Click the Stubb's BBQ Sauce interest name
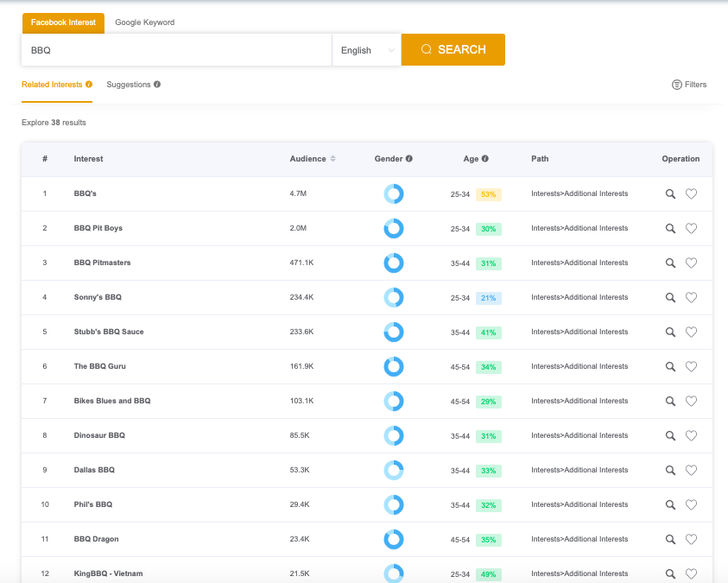728x583 pixels. pos(109,332)
